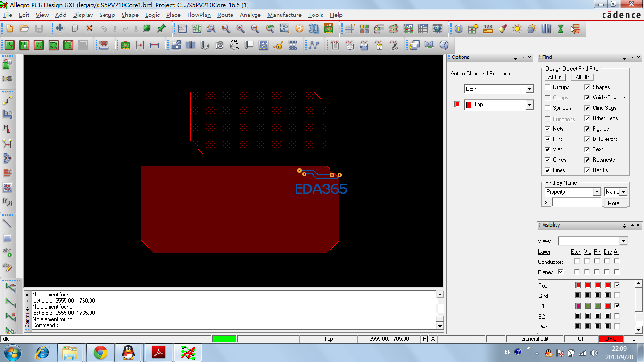Expand the Etch active class dropdown
644x362 pixels.
[x=529, y=89]
